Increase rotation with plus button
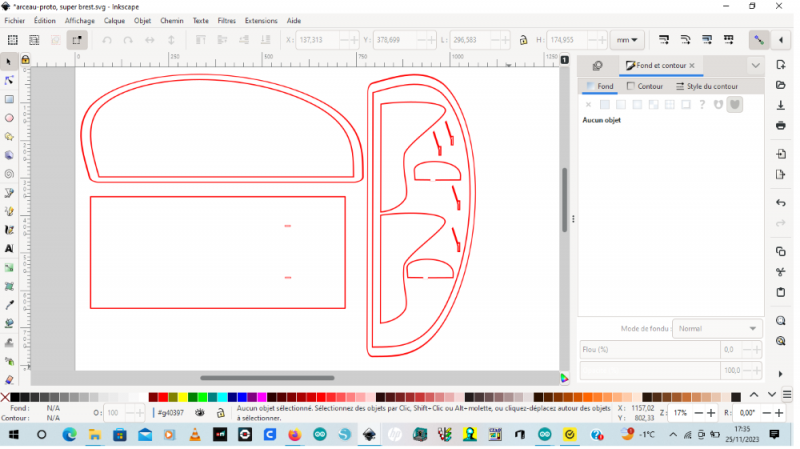 (779, 413)
